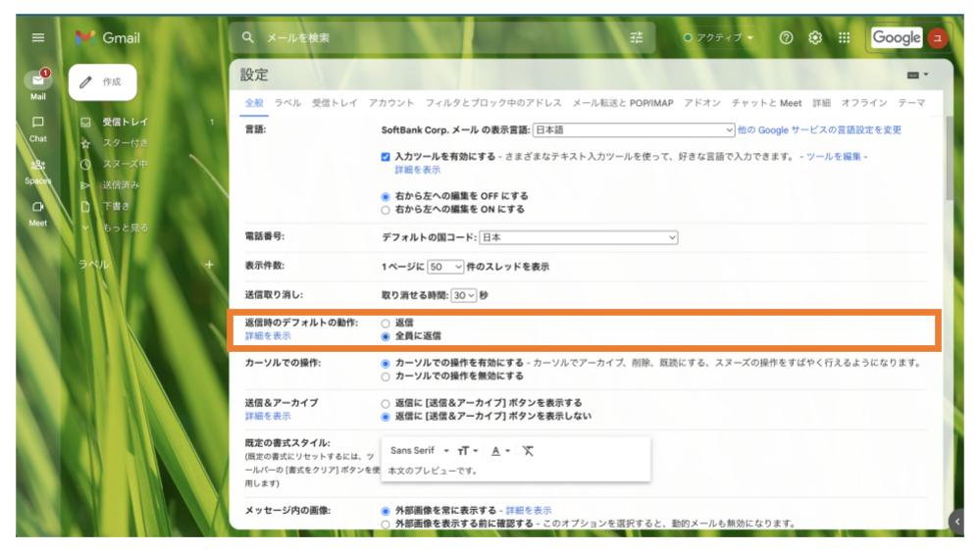
Task: Open the text color picker
Action: [500, 451]
